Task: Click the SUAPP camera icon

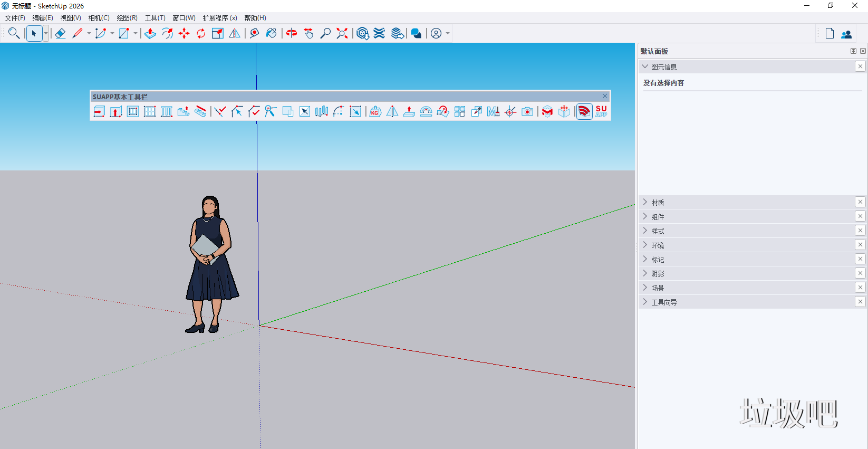Action: pos(527,111)
